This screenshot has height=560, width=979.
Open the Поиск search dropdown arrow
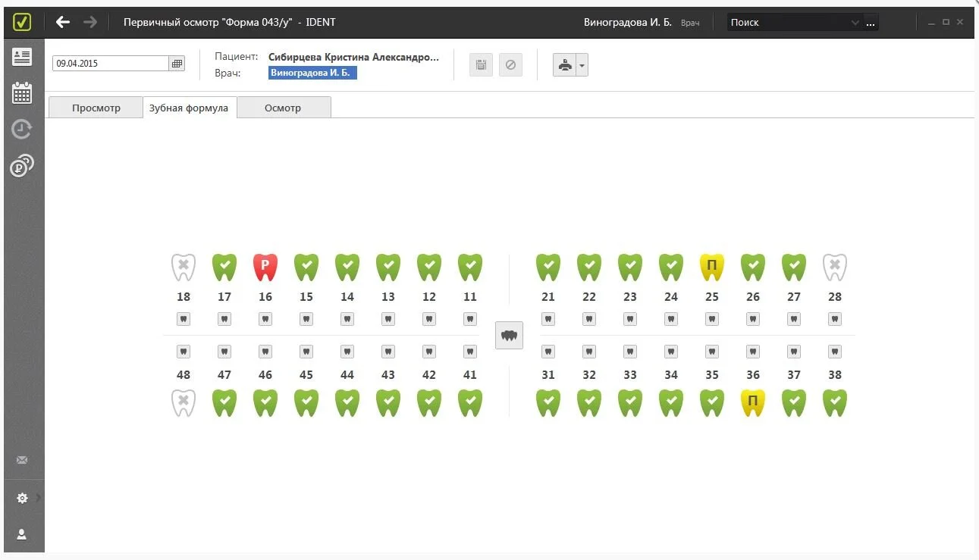pyautogui.click(x=855, y=23)
